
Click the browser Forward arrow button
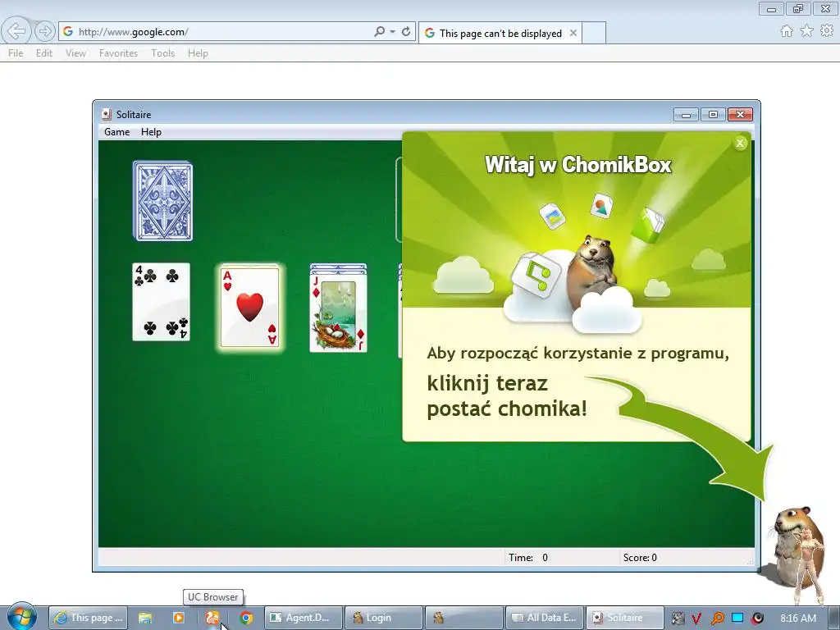pos(45,32)
